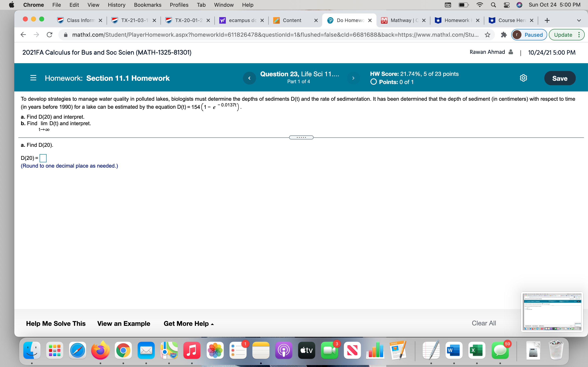Open the tab strip overflow chevron

579,20
